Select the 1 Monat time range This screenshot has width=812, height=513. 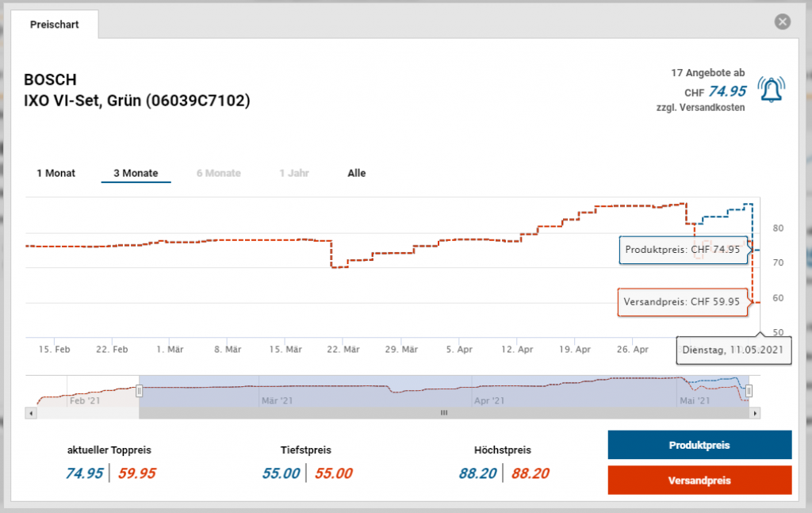56,173
